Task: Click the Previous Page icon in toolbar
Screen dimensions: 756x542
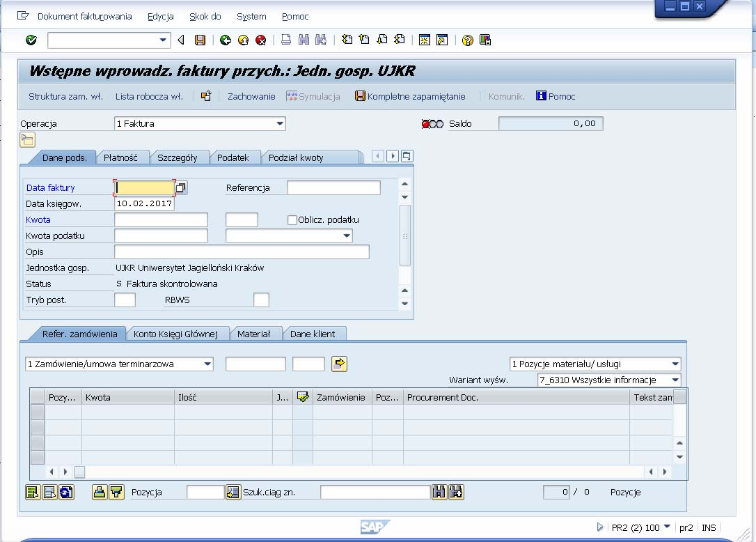Action: (364, 40)
